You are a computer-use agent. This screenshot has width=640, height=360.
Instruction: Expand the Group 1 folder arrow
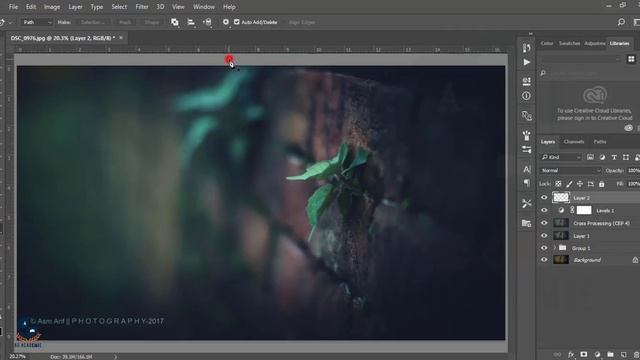554,248
